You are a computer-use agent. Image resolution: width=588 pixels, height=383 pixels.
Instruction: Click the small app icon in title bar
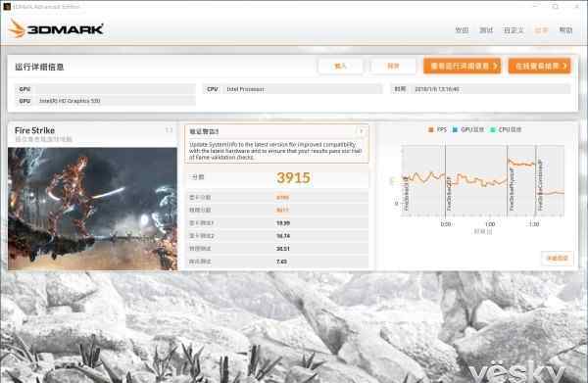coord(7,7)
